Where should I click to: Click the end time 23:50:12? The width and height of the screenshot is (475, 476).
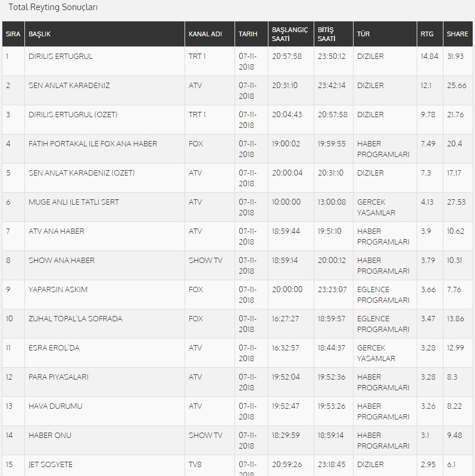click(332, 57)
